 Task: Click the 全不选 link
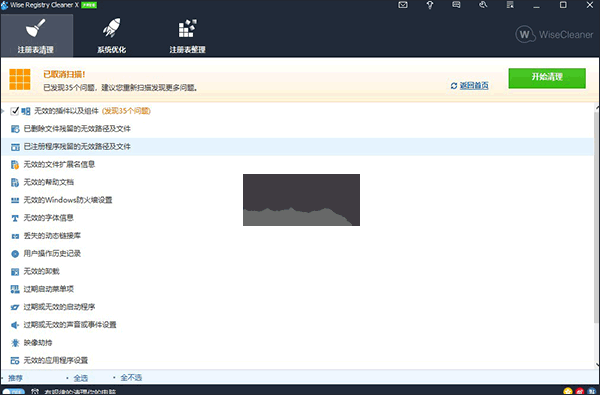tap(131, 378)
